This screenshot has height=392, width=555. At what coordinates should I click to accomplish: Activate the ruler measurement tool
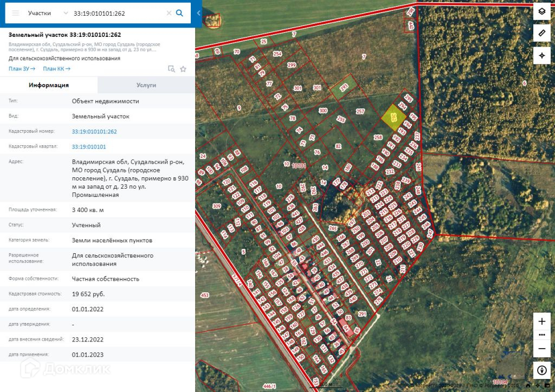tap(542, 33)
